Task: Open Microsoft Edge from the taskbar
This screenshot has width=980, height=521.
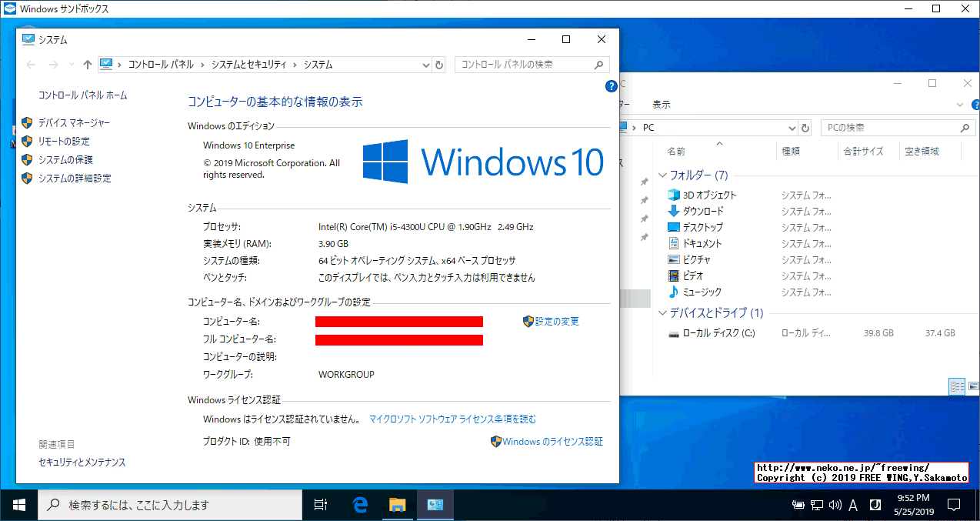Action: point(359,505)
